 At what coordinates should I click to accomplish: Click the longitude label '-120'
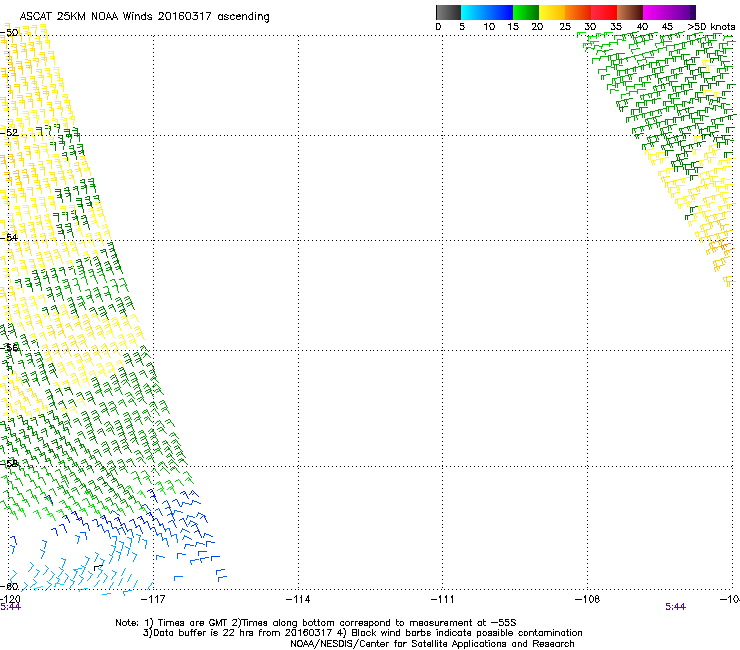[10, 599]
